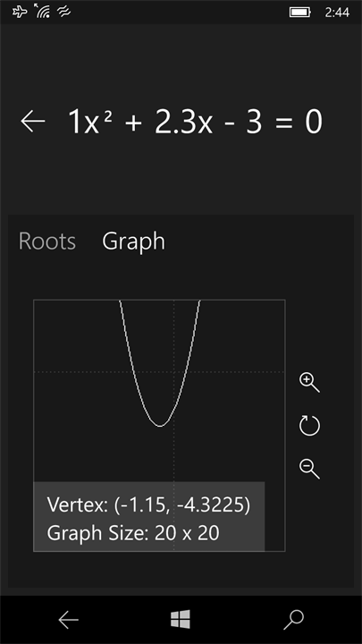Image resolution: width=362 pixels, height=644 pixels.
Task: Click the equation 1x² + 2.3x - 3 = 0
Action: coord(195,122)
